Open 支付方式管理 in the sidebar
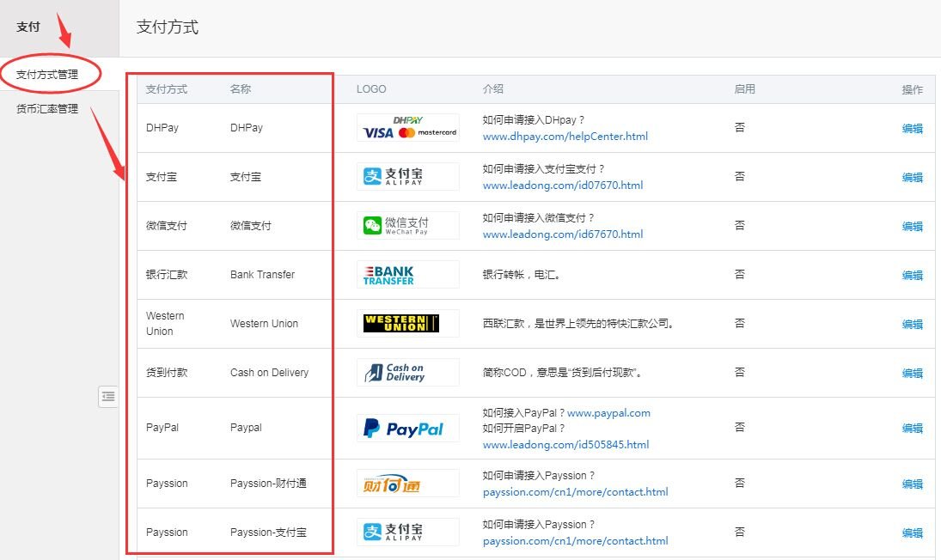Image resolution: width=941 pixels, height=560 pixels. tap(47, 75)
